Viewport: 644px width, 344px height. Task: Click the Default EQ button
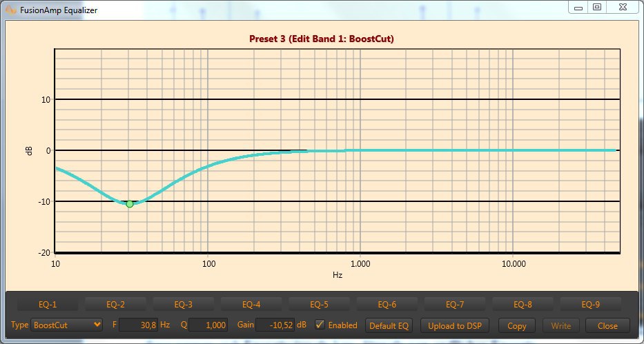389,326
